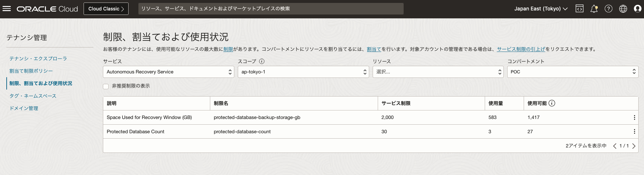Open the コンパートメント dropdown showing POC

pyautogui.click(x=573, y=72)
